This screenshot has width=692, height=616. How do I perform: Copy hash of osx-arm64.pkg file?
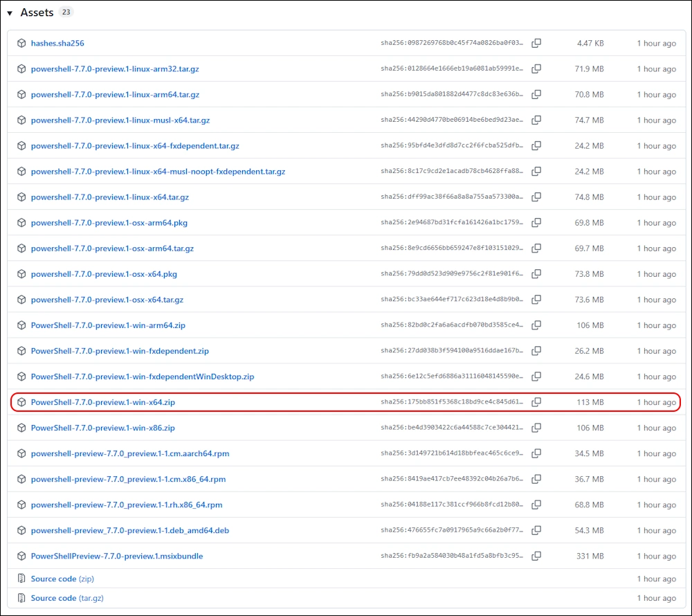(x=536, y=223)
